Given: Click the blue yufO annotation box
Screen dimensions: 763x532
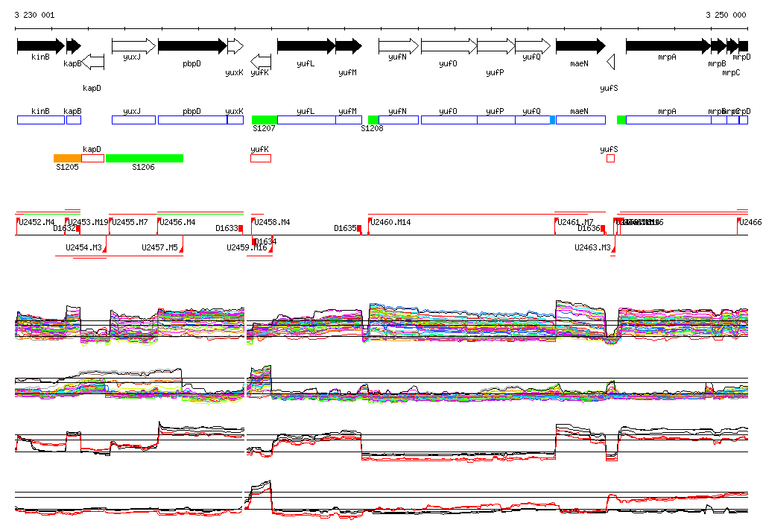Looking at the screenshot, I should pyautogui.click(x=449, y=120).
